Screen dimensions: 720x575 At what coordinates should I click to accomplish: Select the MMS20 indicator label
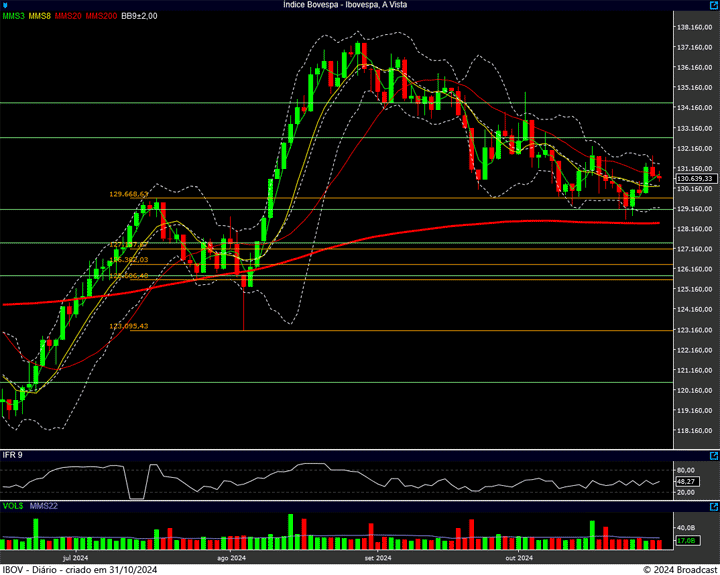69,17
